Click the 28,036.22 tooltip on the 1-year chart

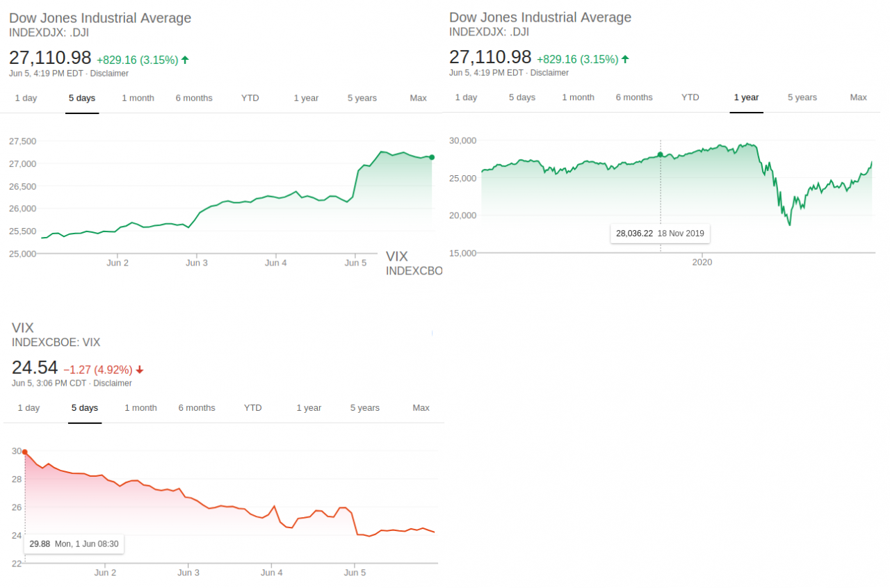660,234
